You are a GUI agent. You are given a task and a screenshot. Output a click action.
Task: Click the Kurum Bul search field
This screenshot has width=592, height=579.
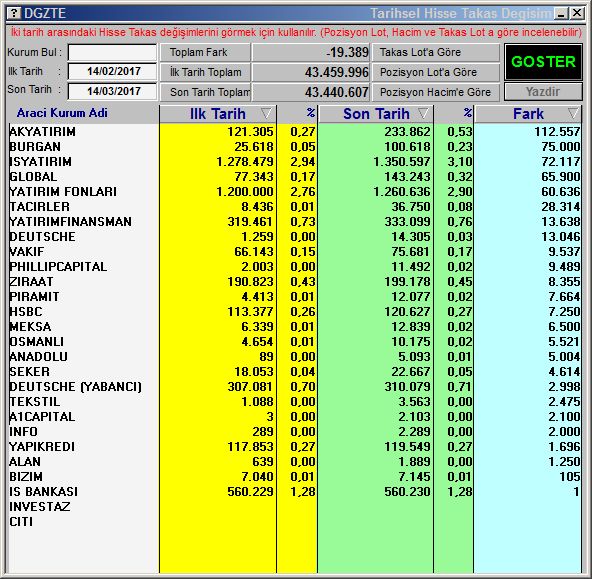(x=112, y=52)
